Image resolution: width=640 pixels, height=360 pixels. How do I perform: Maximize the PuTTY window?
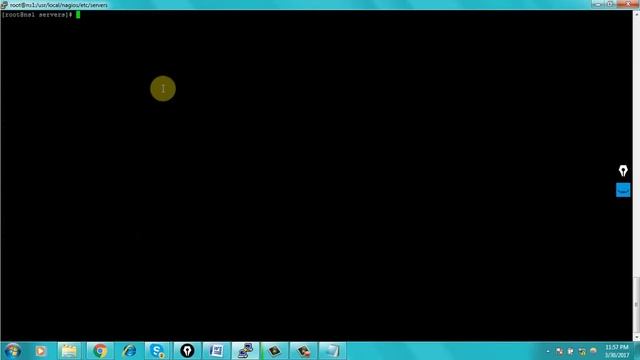610,4
